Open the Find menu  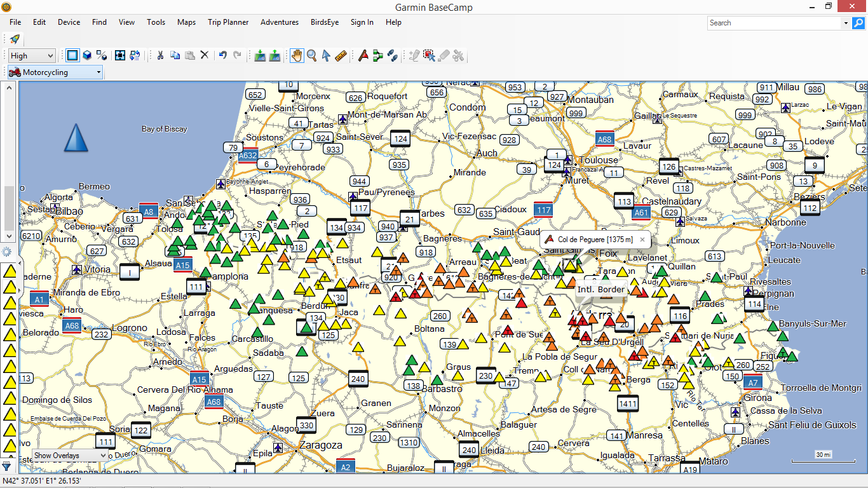coord(99,22)
